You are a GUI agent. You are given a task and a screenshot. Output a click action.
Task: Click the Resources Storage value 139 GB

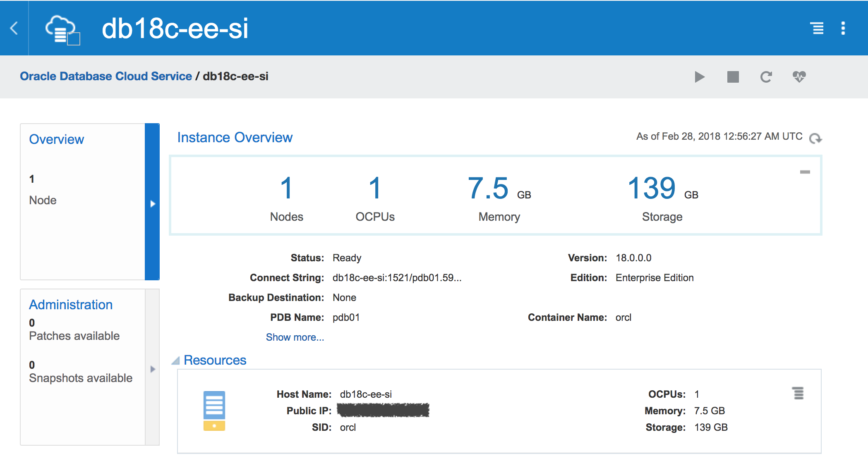[x=711, y=427]
